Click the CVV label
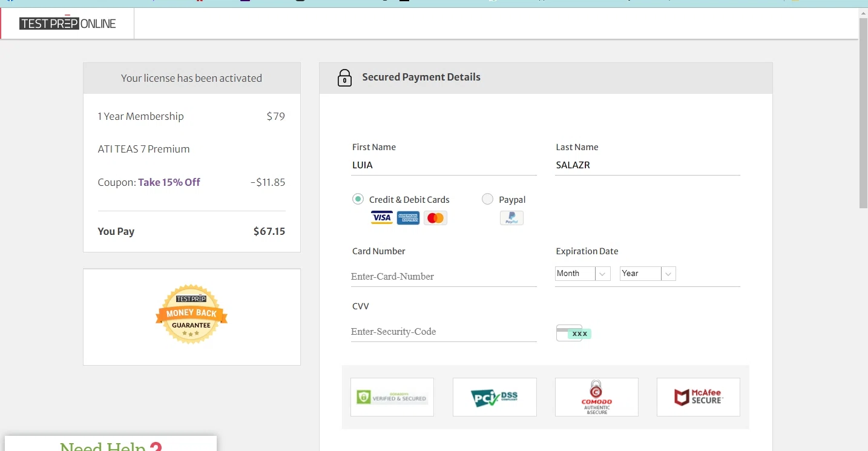Image resolution: width=868 pixels, height=451 pixels. [361, 306]
